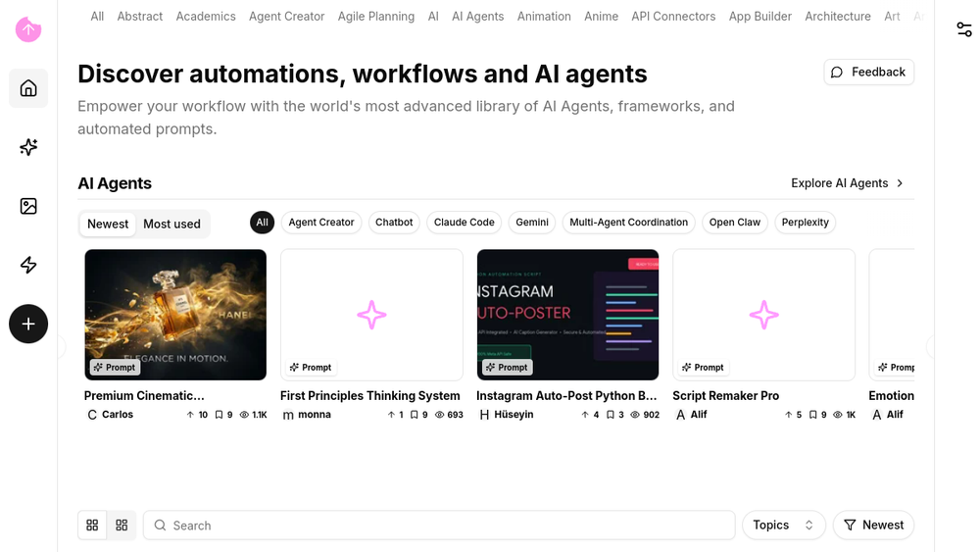Open Instagram Auto-Post Python title
980x552 pixels.
point(566,396)
